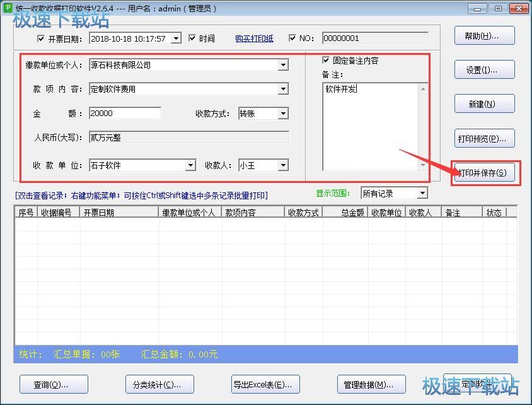This screenshot has width=532, height=405.
Task: Close the receipt software window
Action: coord(519,8)
